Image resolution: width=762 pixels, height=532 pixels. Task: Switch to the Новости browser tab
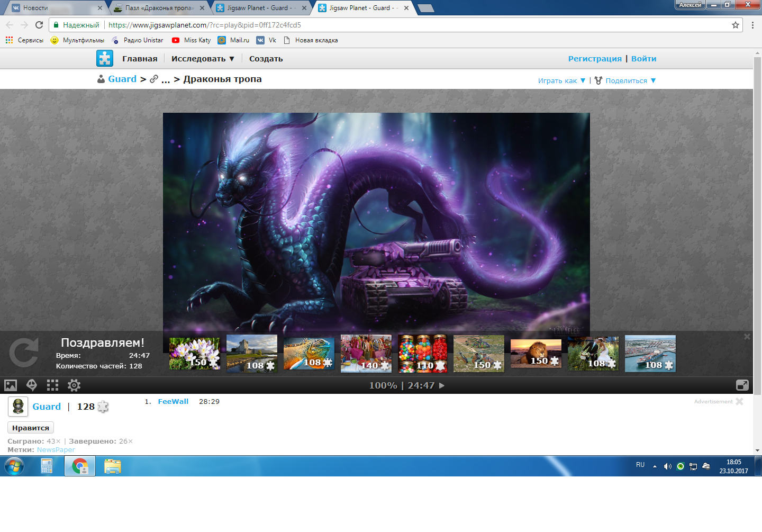click(x=57, y=8)
